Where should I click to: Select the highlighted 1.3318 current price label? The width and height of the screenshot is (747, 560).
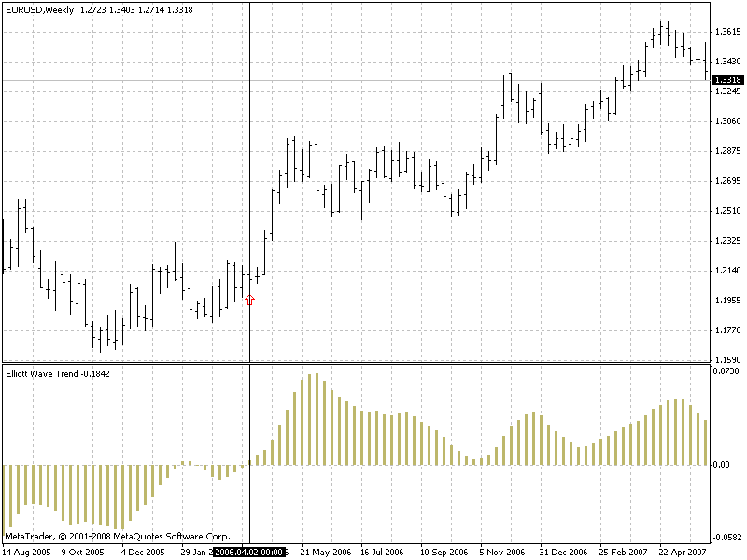tap(726, 80)
